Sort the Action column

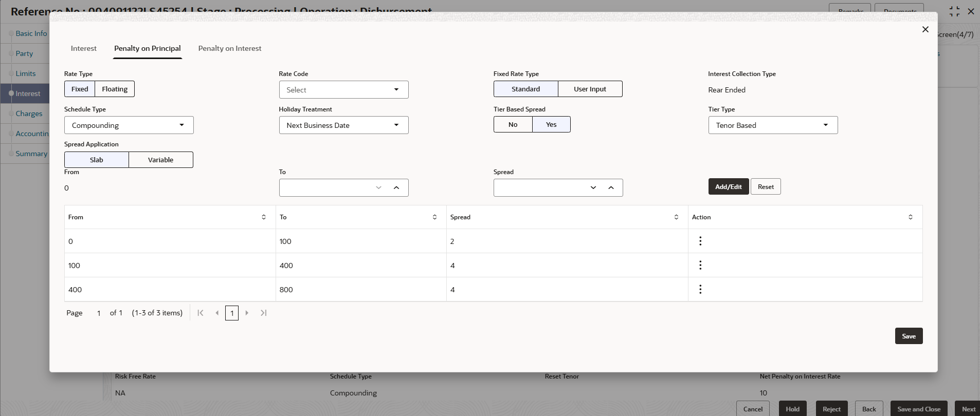click(911, 217)
